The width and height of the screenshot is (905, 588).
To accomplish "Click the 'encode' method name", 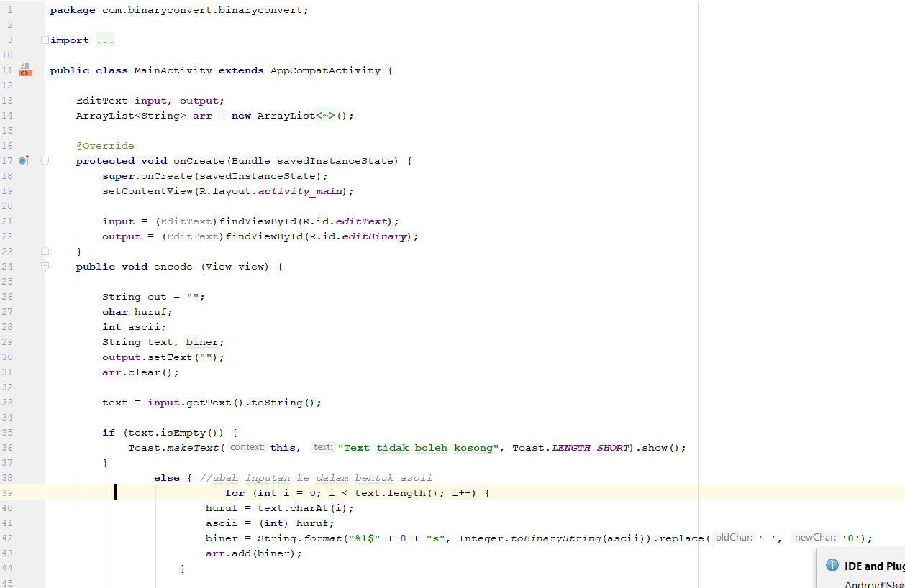I will (173, 267).
